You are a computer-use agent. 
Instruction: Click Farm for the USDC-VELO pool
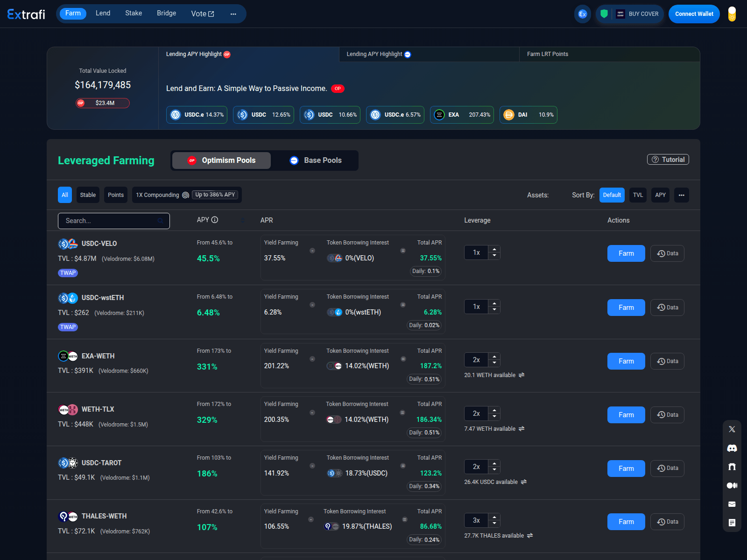(626, 253)
